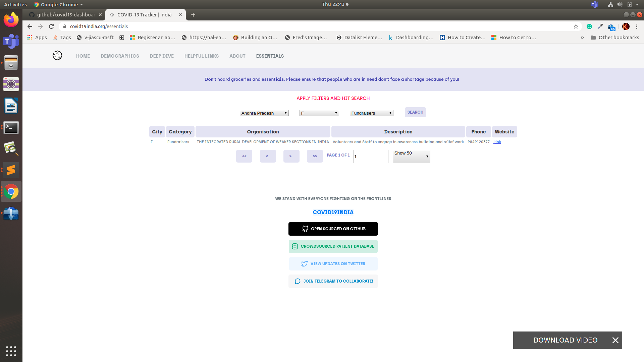This screenshot has height=362, width=644.
Task: Open the Chrome profile avatar
Action: (626, 26)
